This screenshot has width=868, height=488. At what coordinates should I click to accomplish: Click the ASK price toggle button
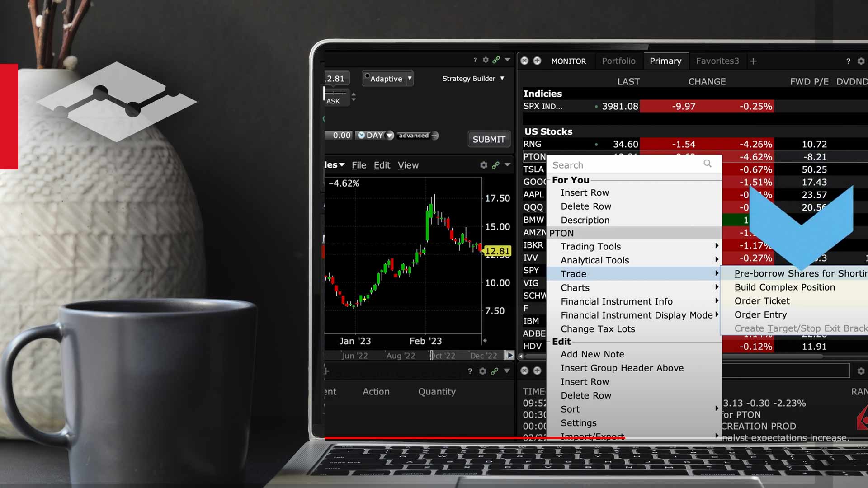tap(333, 100)
